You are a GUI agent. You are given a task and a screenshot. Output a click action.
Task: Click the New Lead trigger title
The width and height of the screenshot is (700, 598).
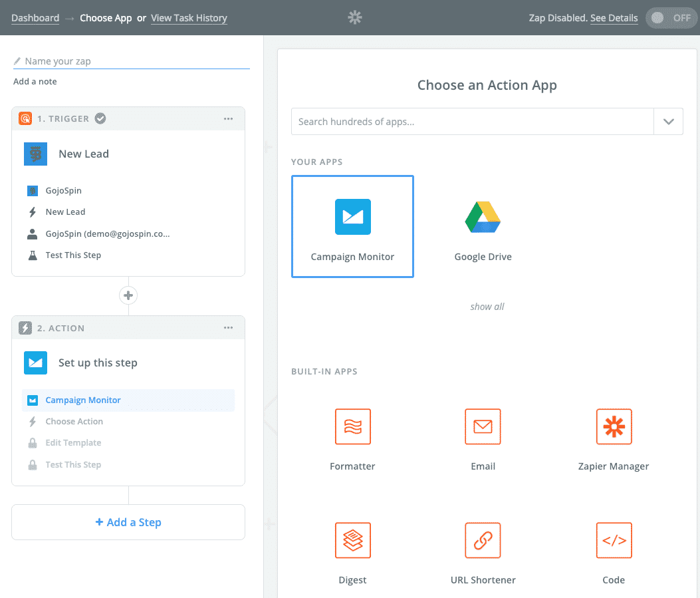pos(84,154)
